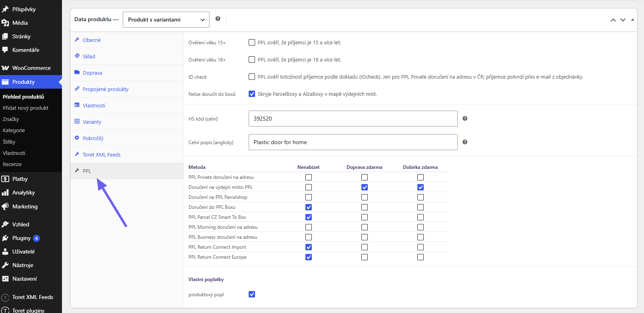The image size is (644, 313).
Task: Click the HS kód (celní) input field
Action: tap(353, 119)
